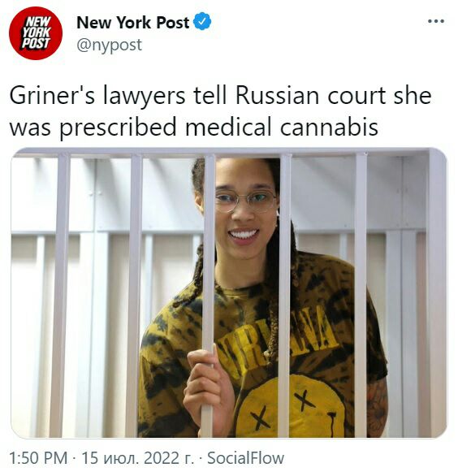The width and height of the screenshot is (458, 476).
Task: Open the @nypost handle link
Action: point(109,45)
